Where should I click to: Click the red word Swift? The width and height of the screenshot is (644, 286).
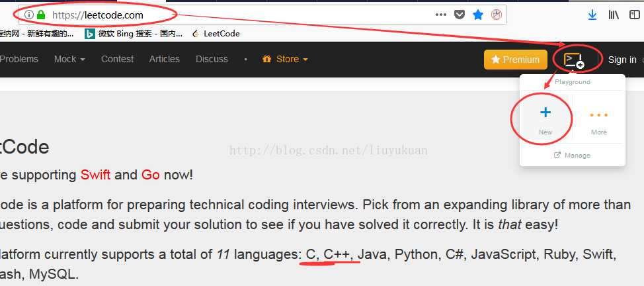click(x=95, y=175)
